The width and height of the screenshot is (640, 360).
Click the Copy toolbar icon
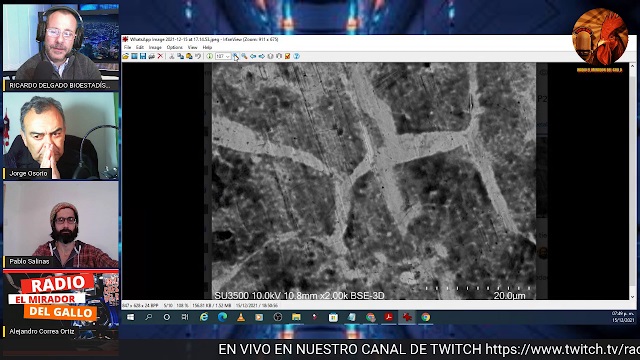tap(180, 56)
